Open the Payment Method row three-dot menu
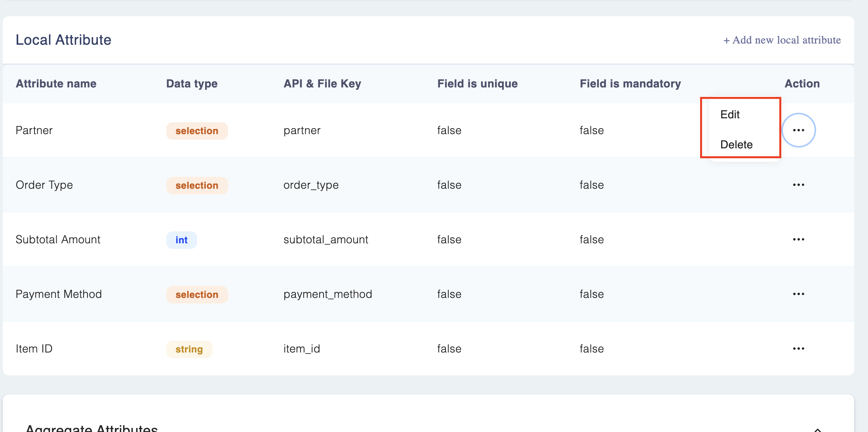 pos(798,294)
